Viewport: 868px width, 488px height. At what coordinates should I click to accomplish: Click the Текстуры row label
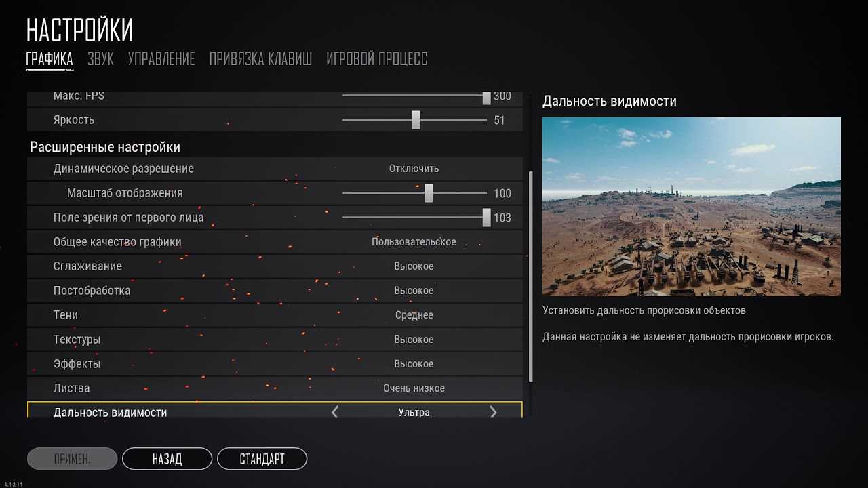pos(77,340)
